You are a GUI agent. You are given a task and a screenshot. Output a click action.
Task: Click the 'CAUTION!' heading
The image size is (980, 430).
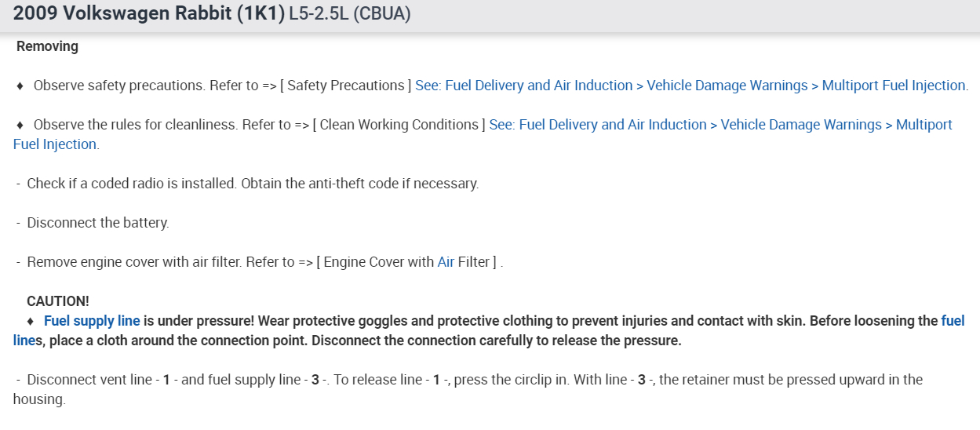58,301
